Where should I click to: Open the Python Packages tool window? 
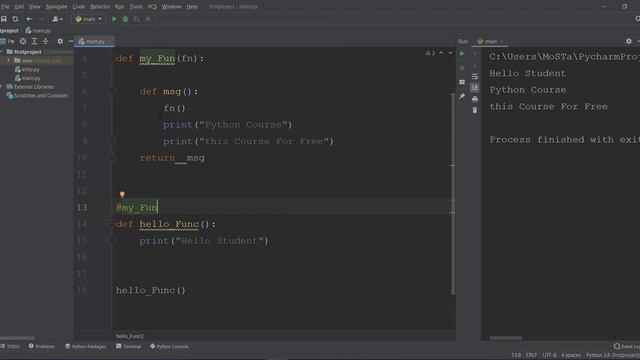(x=86, y=346)
